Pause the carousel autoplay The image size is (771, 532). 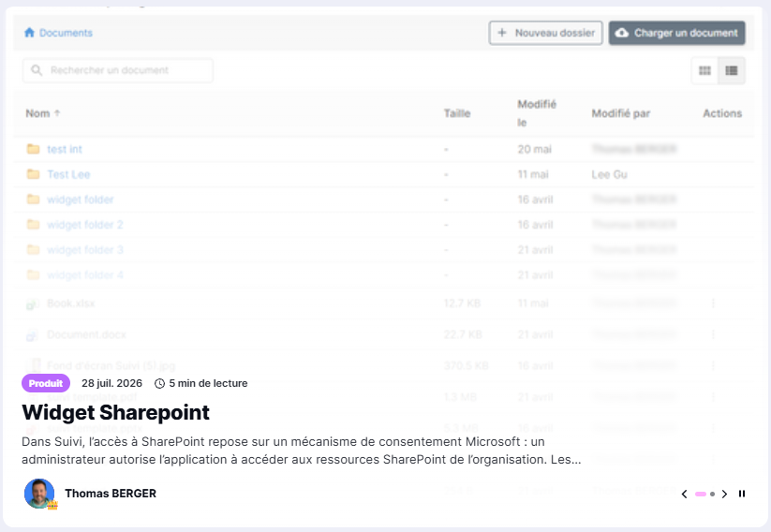(x=742, y=494)
